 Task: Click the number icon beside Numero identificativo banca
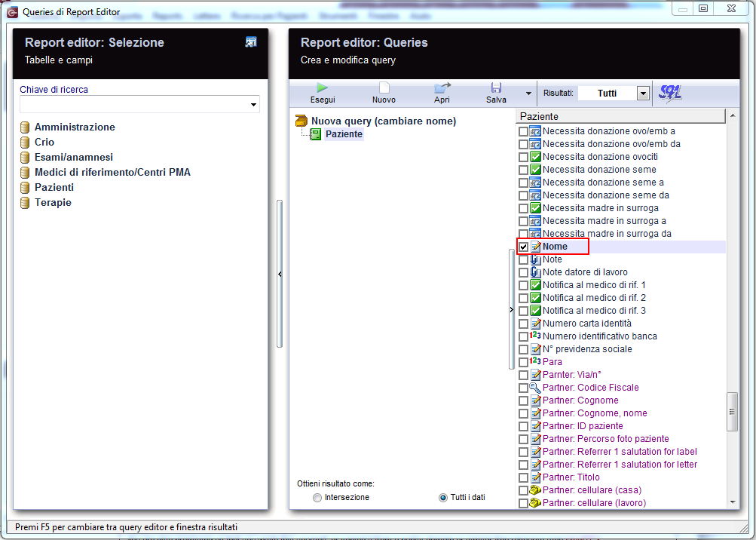[535, 336]
